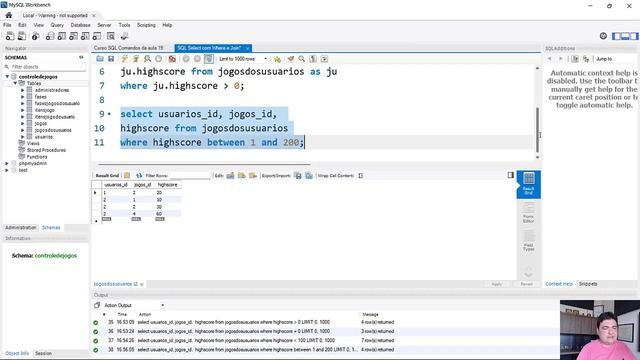Create a new SQL tab from main toolbar
Viewport: 640px width, 360px height.
coord(10,36)
